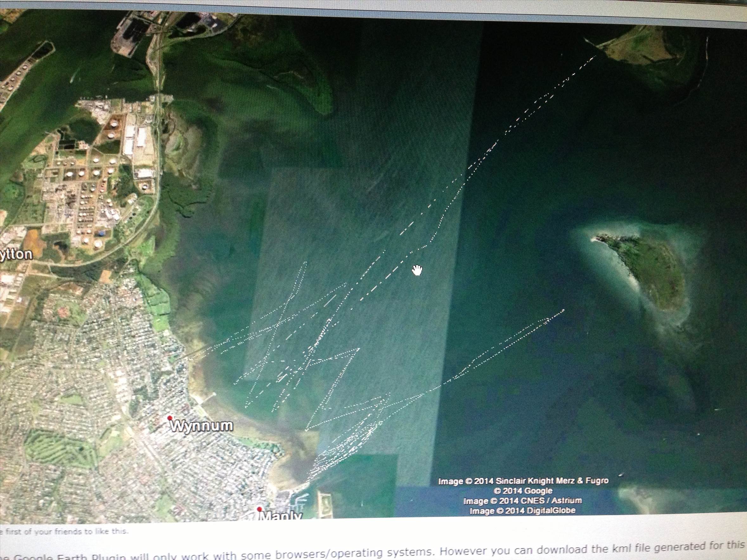
Task: Click the partially visible Lytton label
Action: point(16,255)
